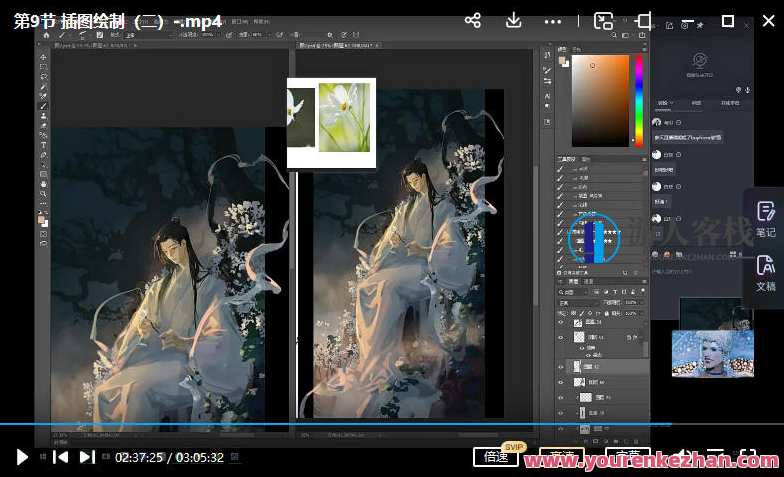Image resolution: width=784 pixels, height=477 pixels.
Task: Skip to next video
Action: (x=87, y=456)
